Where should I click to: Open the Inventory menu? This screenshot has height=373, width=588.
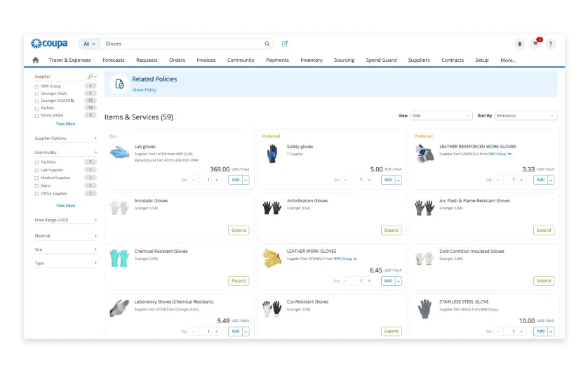[312, 60]
